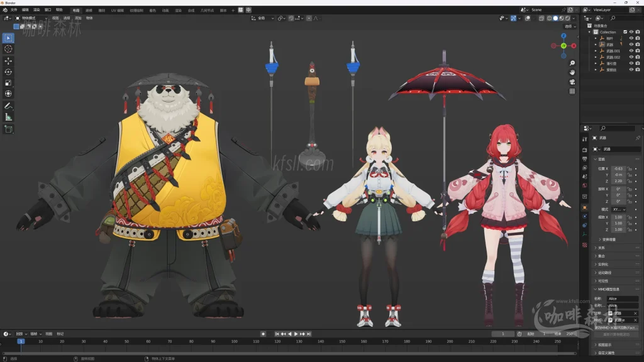The height and width of the screenshot is (362, 644).
Task: Clear the first 武器 object field
Action: point(635,313)
